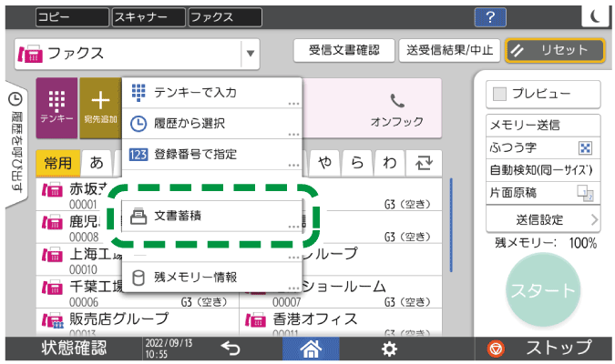The image size is (615, 364).
Task: Tap the 残メモリー 100% indicator
Action: point(545,243)
